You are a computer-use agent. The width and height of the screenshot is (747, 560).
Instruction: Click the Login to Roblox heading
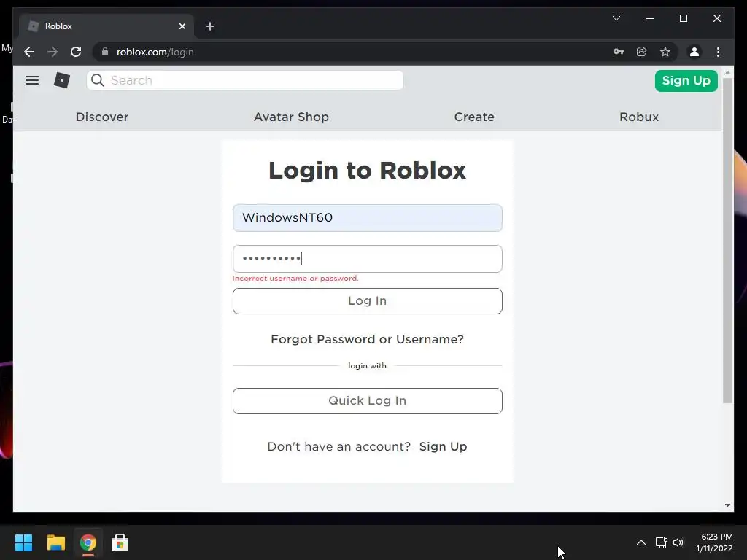tap(368, 171)
